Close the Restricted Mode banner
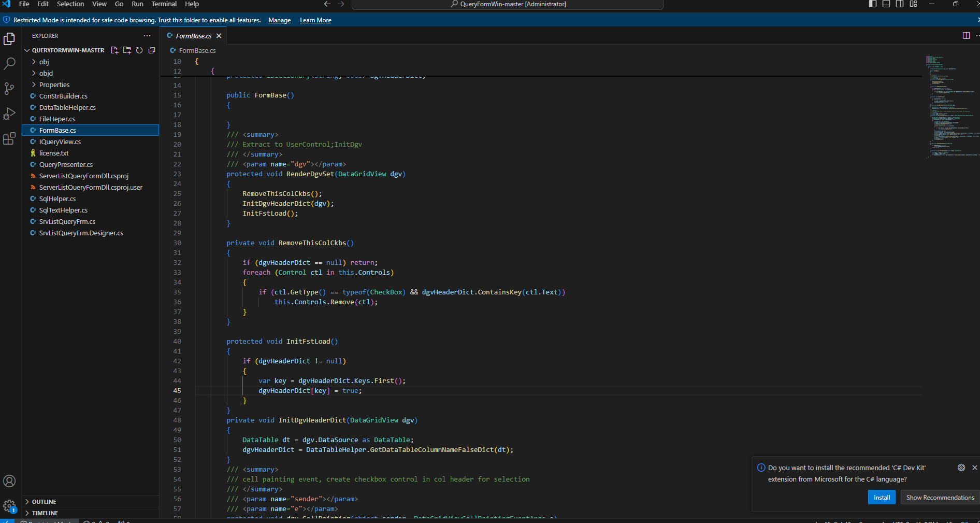This screenshot has width=980, height=523. click(978, 20)
